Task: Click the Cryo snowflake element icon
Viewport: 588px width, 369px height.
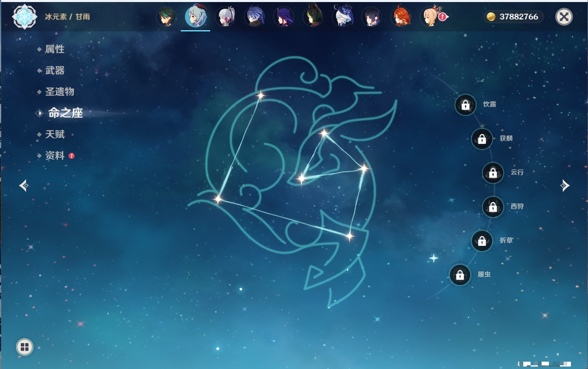Action: pyautogui.click(x=24, y=17)
